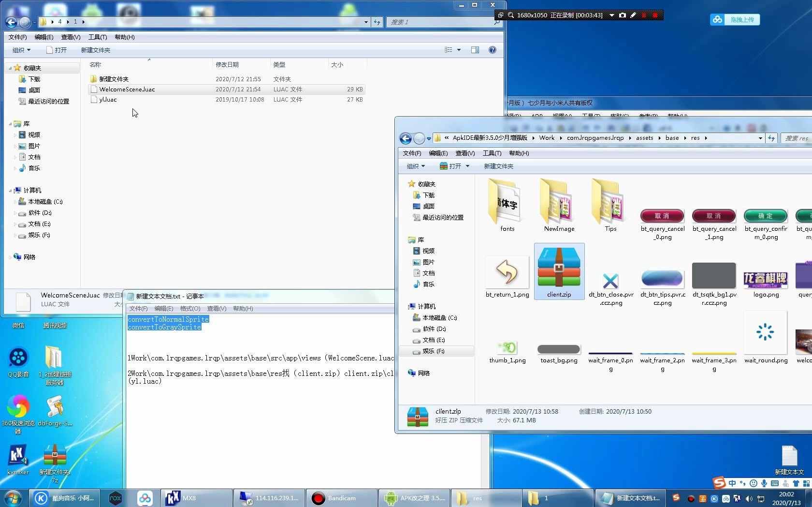Toggle Sogou Chinese/English input mode
The image size is (812, 507).
(732, 483)
